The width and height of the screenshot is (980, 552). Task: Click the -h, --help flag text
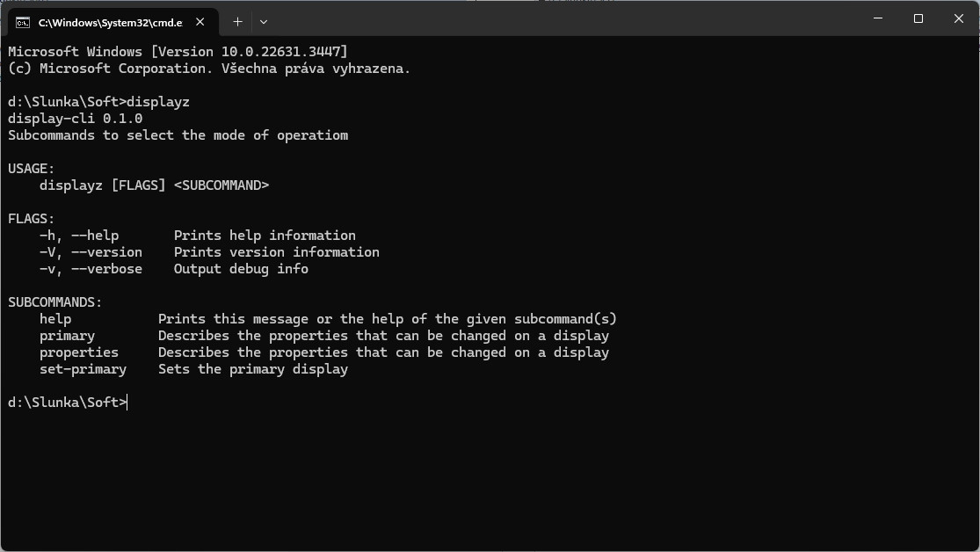79,236
